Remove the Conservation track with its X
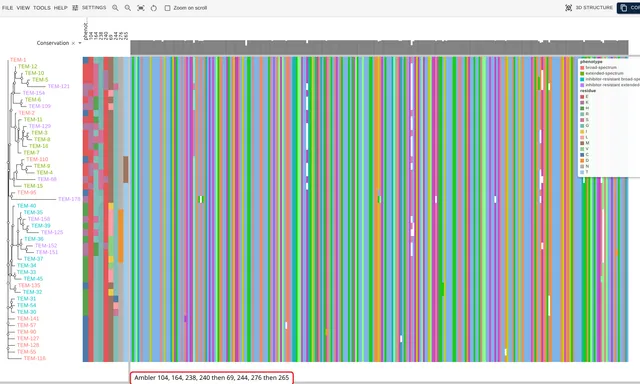The height and width of the screenshot is (384, 640). click(73, 43)
